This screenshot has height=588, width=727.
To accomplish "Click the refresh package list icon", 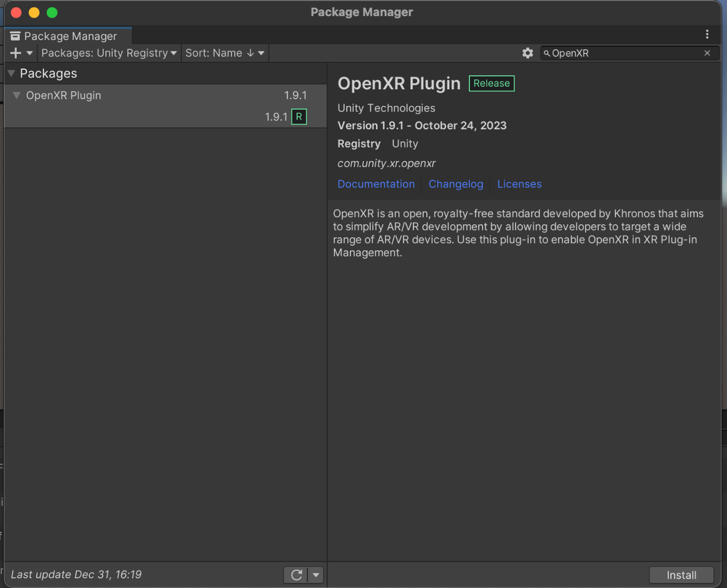I will pyautogui.click(x=297, y=575).
